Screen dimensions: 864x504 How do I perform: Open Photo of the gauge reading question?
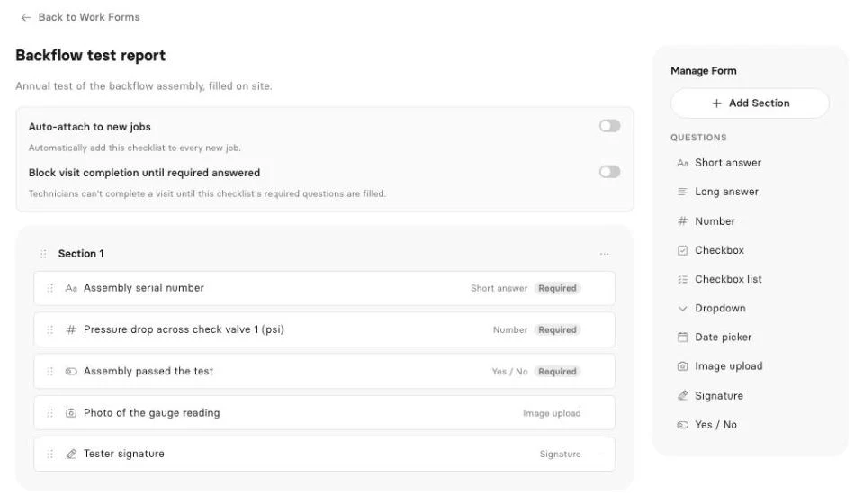pos(325,413)
